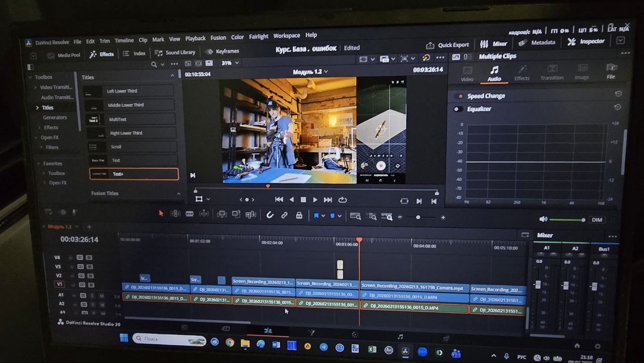Activate the Trim Edit Mode tool
This screenshot has width=644, height=363.
click(175, 214)
